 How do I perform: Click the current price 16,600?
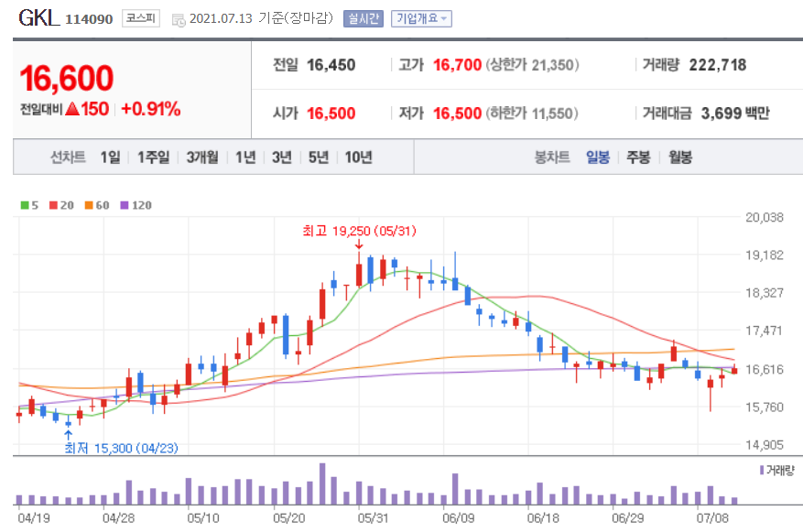(67, 79)
